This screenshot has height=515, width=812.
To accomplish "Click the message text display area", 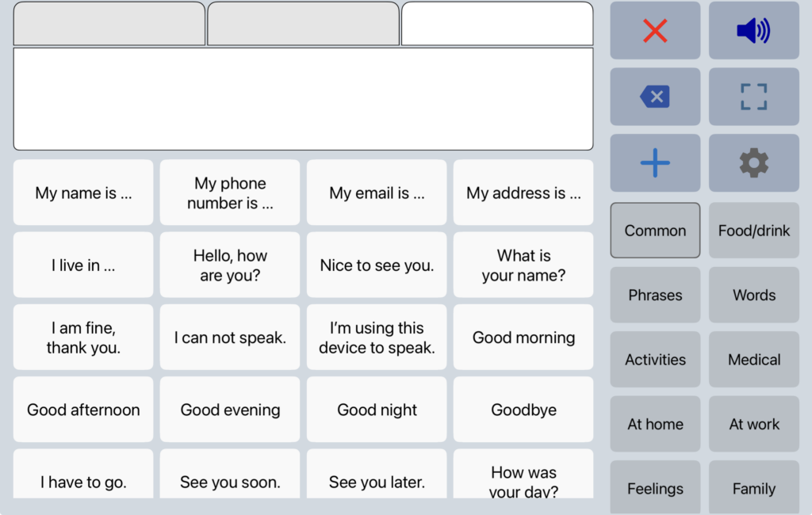I will [303, 98].
